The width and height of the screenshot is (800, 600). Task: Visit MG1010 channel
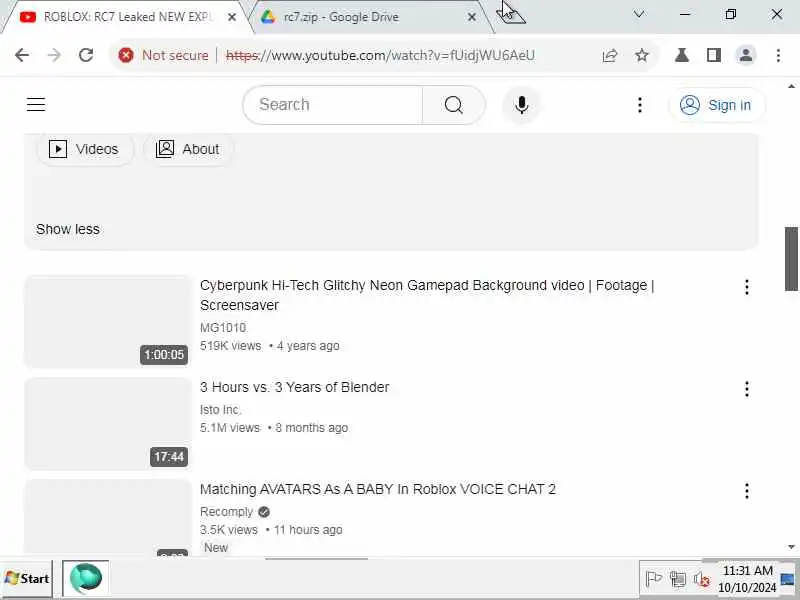click(222, 328)
